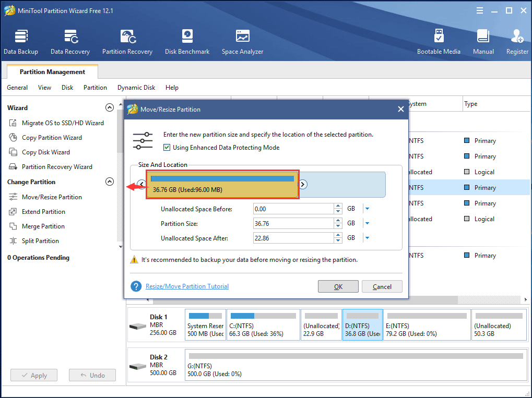Open the View menu
The height and width of the screenshot is (398, 532).
point(44,88)
